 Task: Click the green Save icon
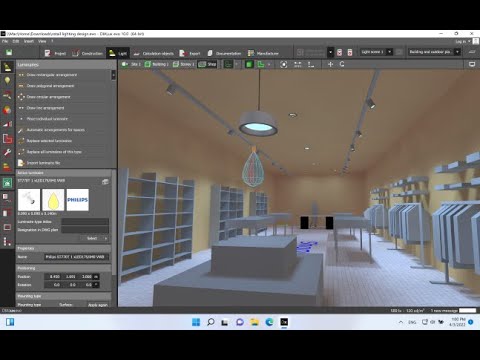tap(9, 52)
